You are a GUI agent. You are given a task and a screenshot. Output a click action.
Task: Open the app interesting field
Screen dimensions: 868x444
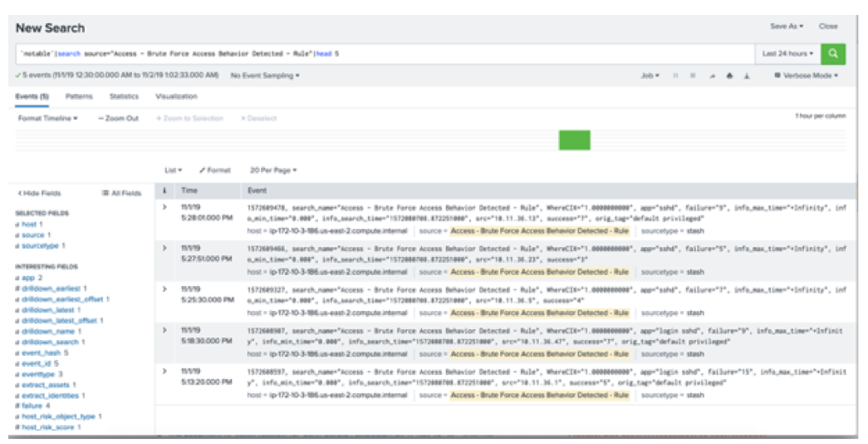(28, 278)
